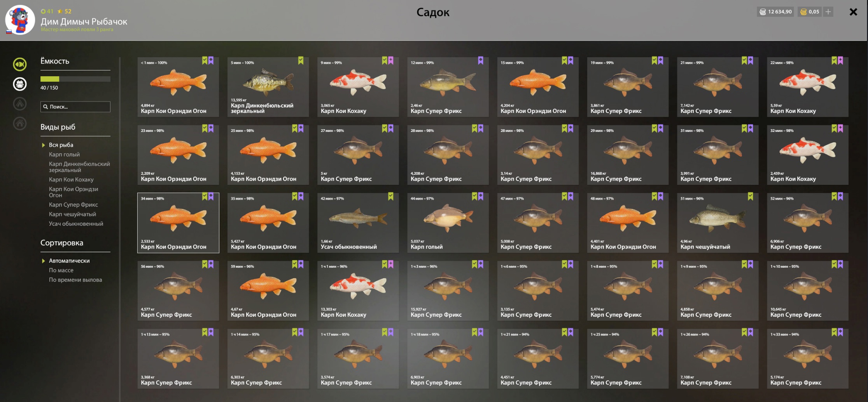
Task: Click the plus icon to add gold coins
Action: pos(828,12)
